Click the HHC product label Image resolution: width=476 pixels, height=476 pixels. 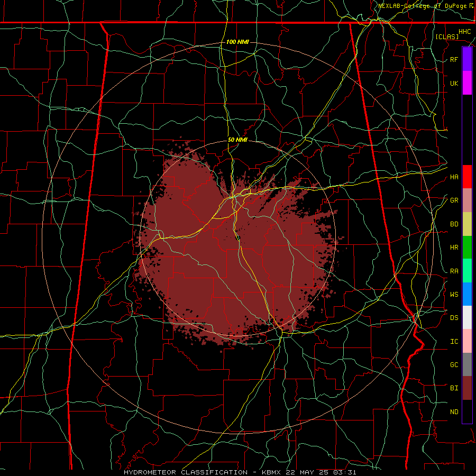click(465, 32)
